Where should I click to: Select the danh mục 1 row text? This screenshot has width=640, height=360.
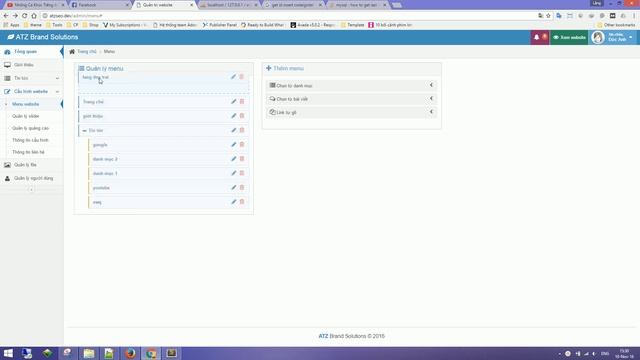coord(105,173)
